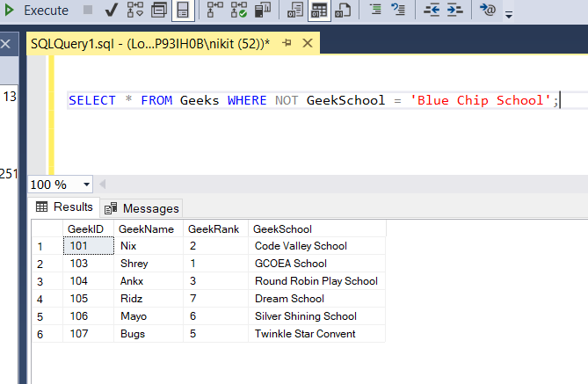This screenshot has height=384, width=588.
Task: Uncomment the selected lines
Action: point(398,10)
